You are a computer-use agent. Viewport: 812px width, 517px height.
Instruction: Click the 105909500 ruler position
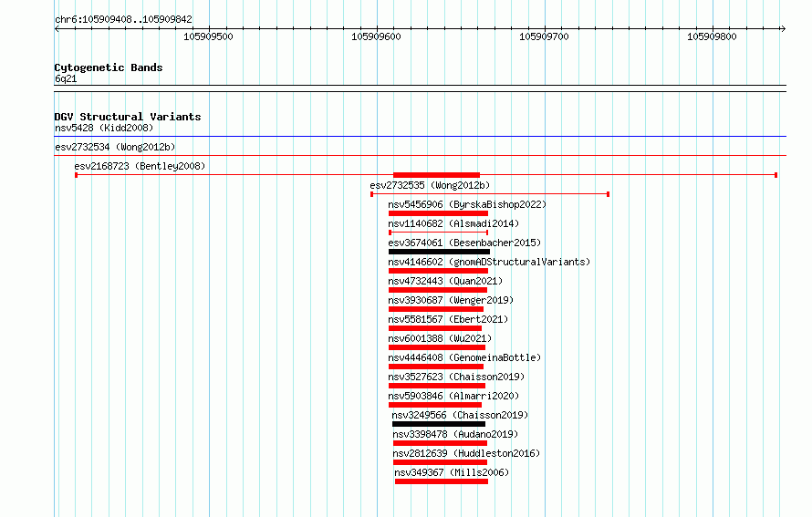coord(209,36)
